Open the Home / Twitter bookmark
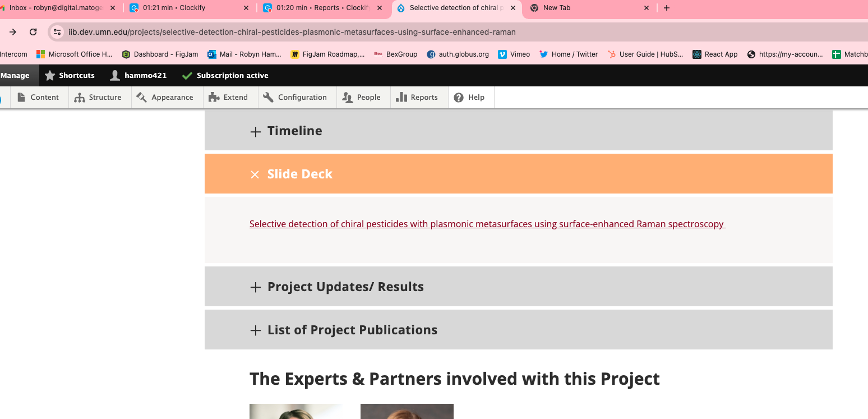The image size is (868, 419). 569,54
